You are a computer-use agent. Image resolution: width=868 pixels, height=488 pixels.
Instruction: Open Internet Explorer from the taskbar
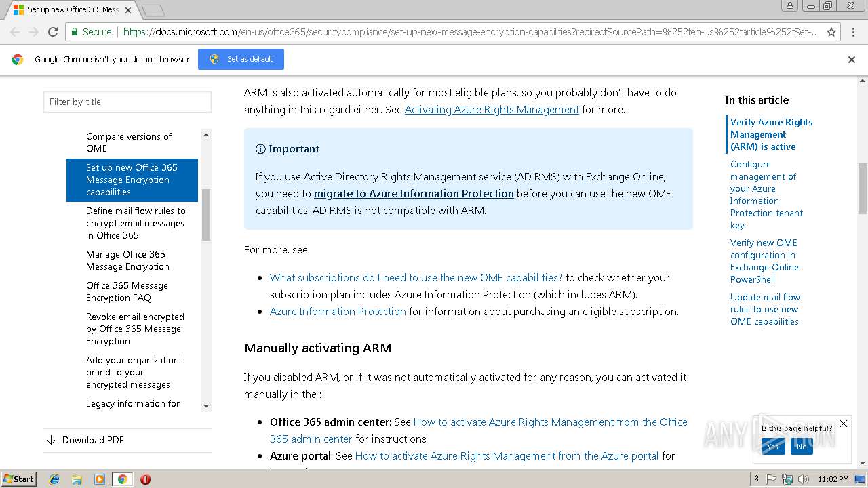coord(54,479)
